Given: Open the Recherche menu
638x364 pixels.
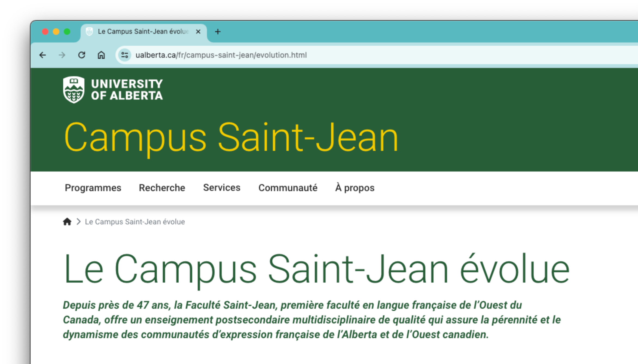Looking at the screenshot, I should (162, 188).
